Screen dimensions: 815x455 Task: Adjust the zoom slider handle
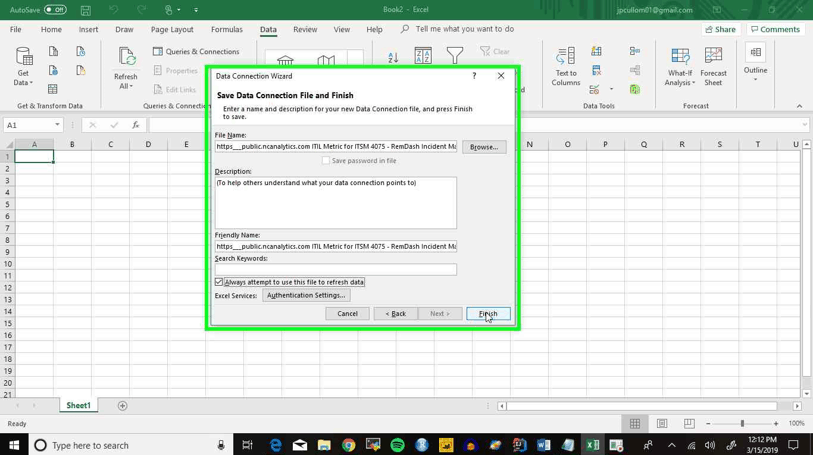pyautogui.click(x=742, y=424)
